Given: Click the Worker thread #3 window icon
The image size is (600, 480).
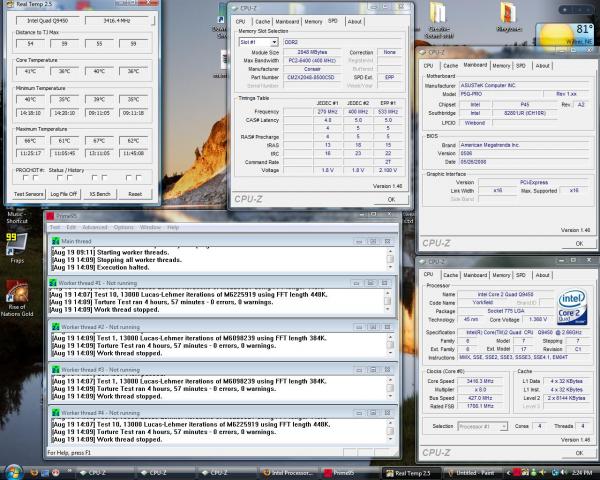Looking at the screenshot, I should [x=56, y=370].
